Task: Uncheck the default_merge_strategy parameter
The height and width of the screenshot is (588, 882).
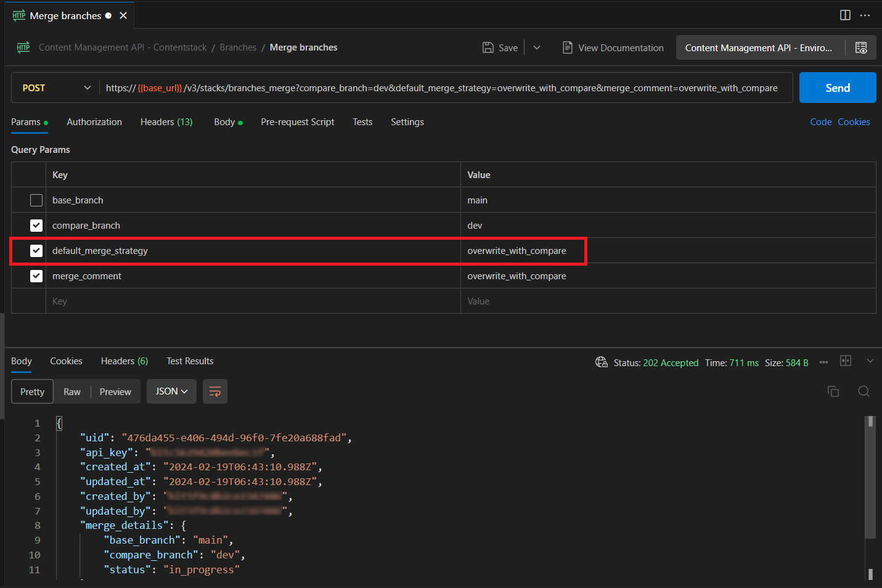Action: coord(36,251)
